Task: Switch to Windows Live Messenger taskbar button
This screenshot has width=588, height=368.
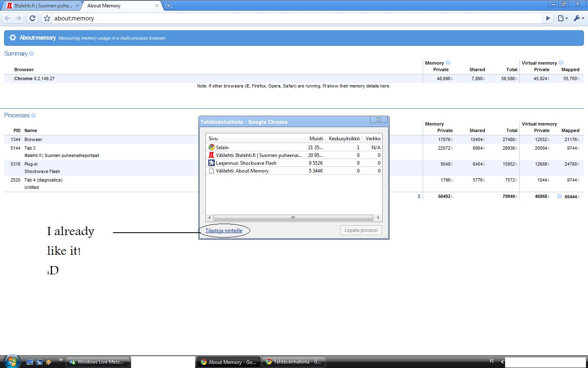Action: [98, 362]
